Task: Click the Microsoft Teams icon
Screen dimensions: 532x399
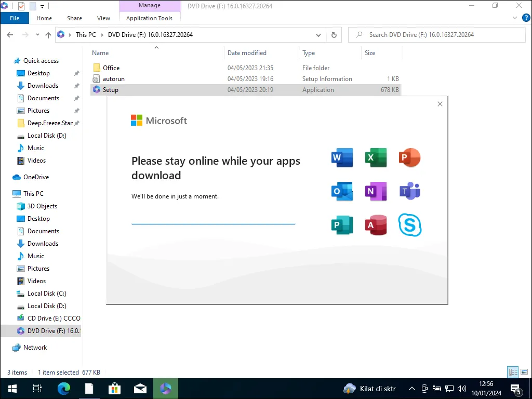Action: coord(409,191)
